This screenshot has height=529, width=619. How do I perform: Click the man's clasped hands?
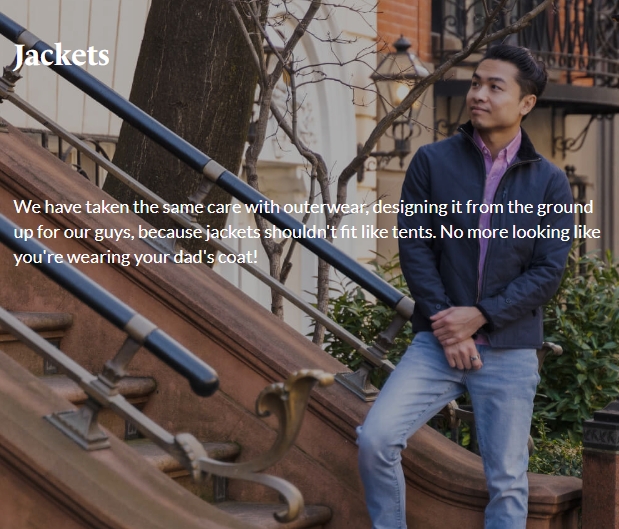(x=459, y=337)
